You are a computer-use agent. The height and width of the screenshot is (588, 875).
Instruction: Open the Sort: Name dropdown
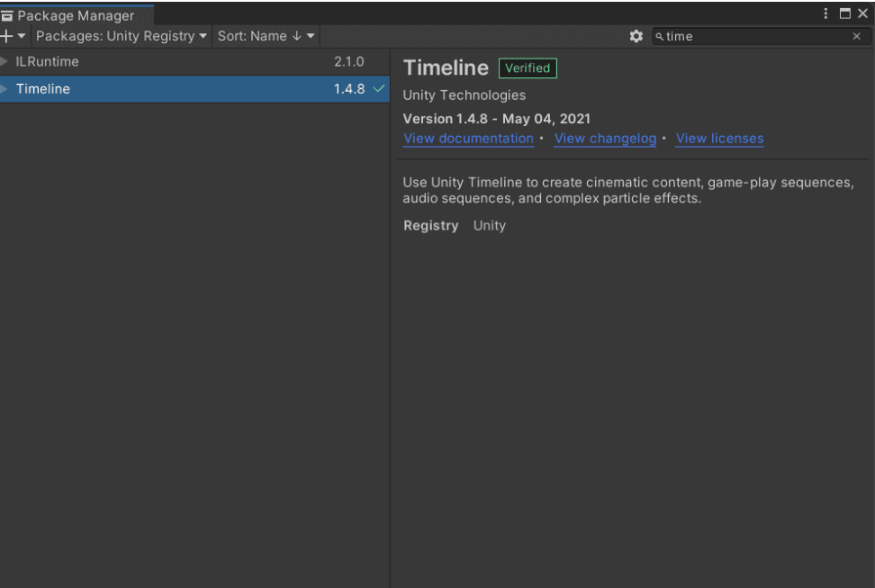[x=266, y=36]
